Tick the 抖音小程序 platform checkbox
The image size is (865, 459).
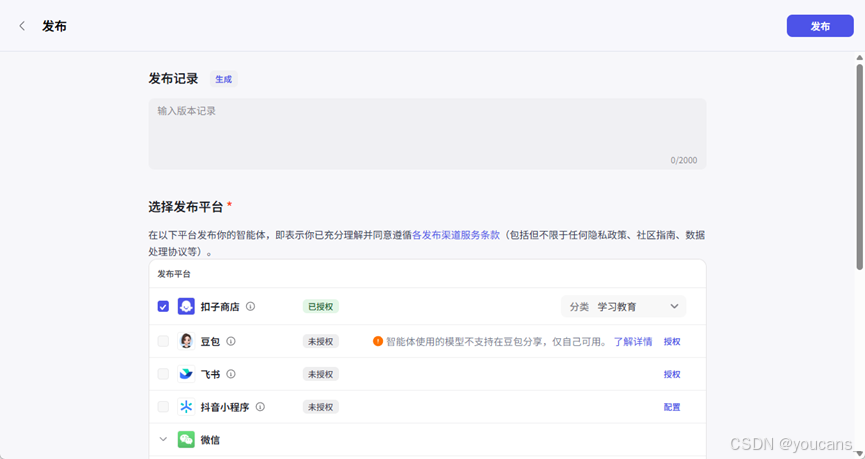(x=163, y=407)
